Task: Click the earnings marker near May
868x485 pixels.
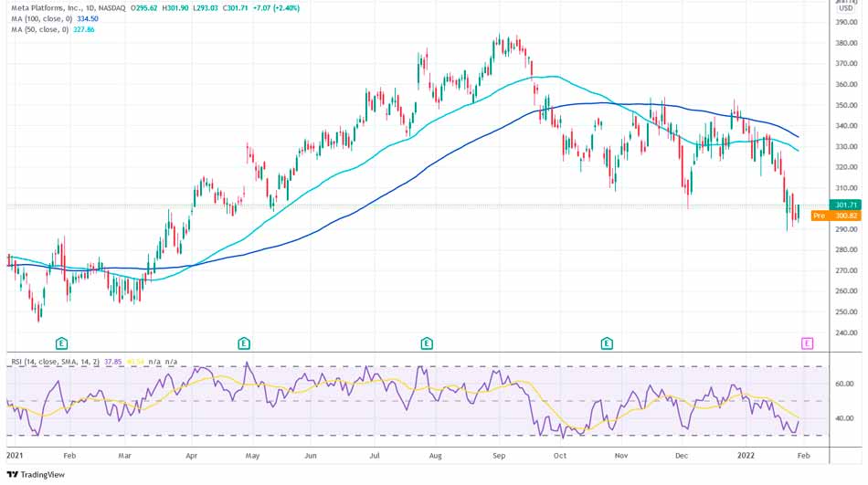Action: pyautogui.click(x=244, y=343)
